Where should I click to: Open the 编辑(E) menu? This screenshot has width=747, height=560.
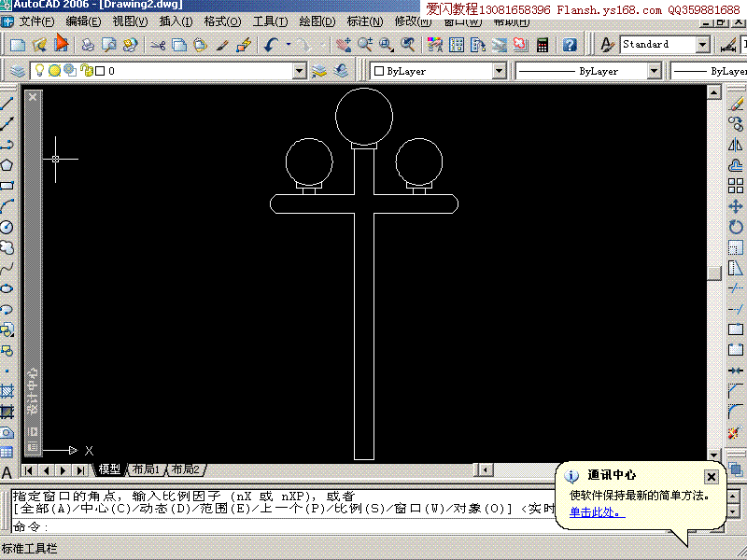[83, 21]
